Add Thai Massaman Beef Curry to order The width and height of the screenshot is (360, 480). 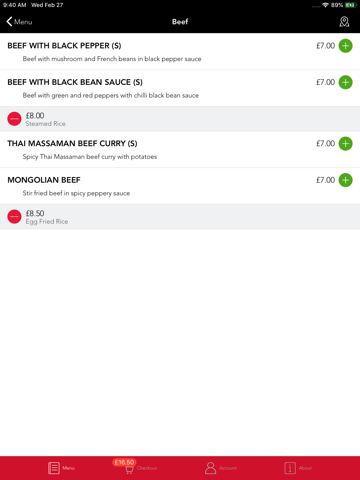click(345, 144)
